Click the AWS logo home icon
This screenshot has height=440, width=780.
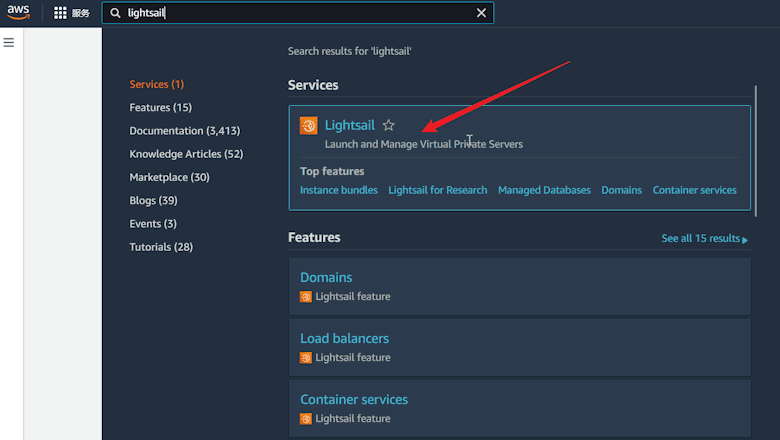[18, 12]
